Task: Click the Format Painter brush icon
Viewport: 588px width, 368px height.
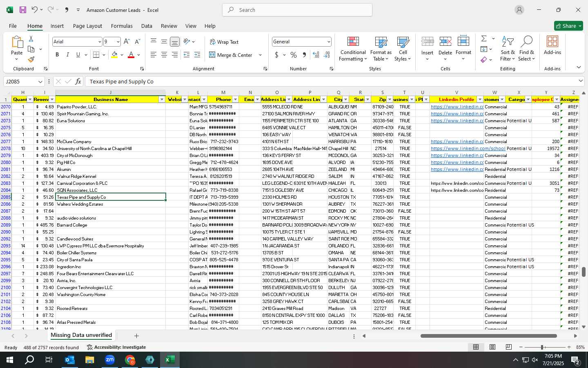Action: [x=31, y=59]
